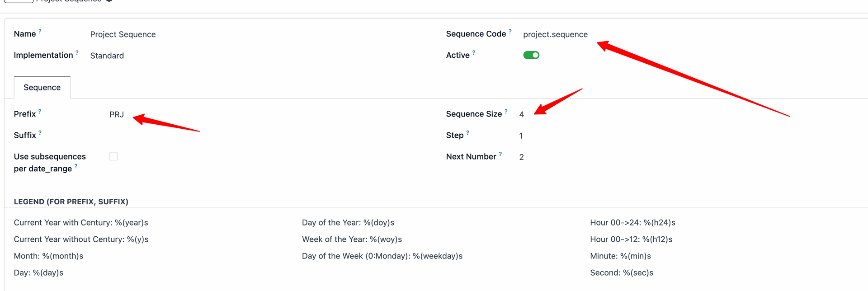Open help tooltip next to Name label
Screen dimensions: 868x291
pyautogui.click(x=40, y=31)
